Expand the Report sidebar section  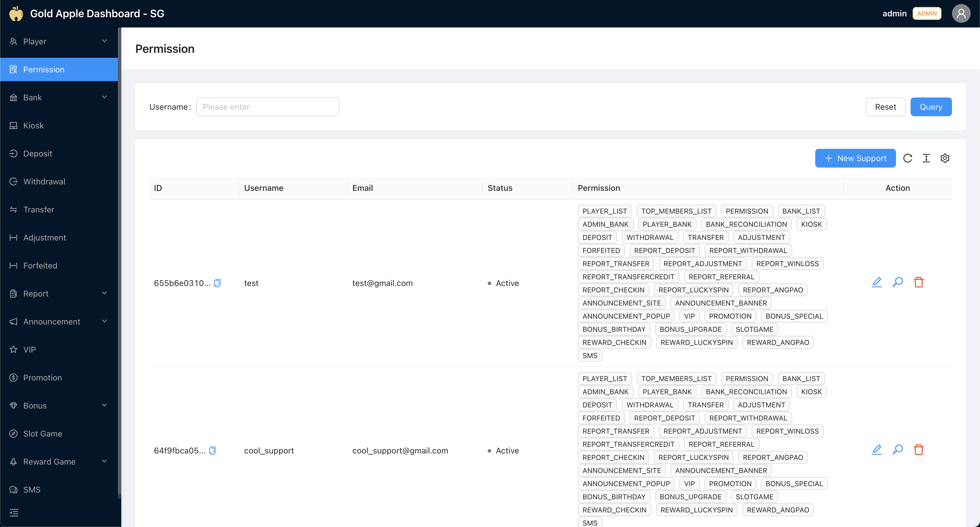[x=59, y=293]
